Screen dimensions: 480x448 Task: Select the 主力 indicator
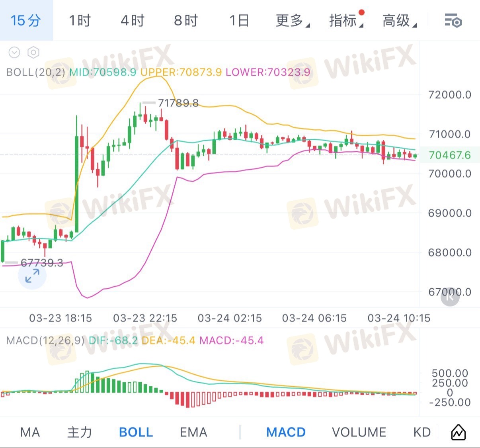point(80,432)
